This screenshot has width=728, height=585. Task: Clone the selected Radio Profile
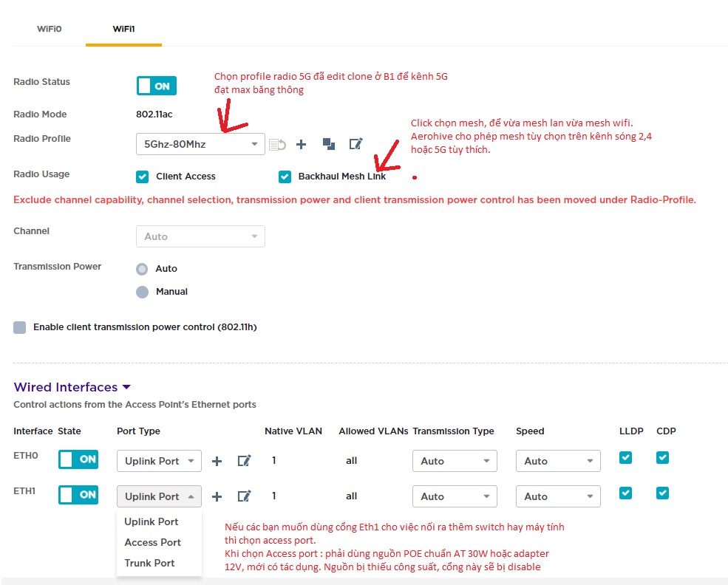[x=329, y=145]
